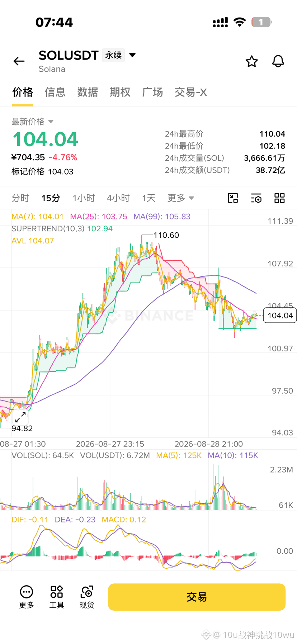Tap the 24h最高价 value 110.04

272,134
